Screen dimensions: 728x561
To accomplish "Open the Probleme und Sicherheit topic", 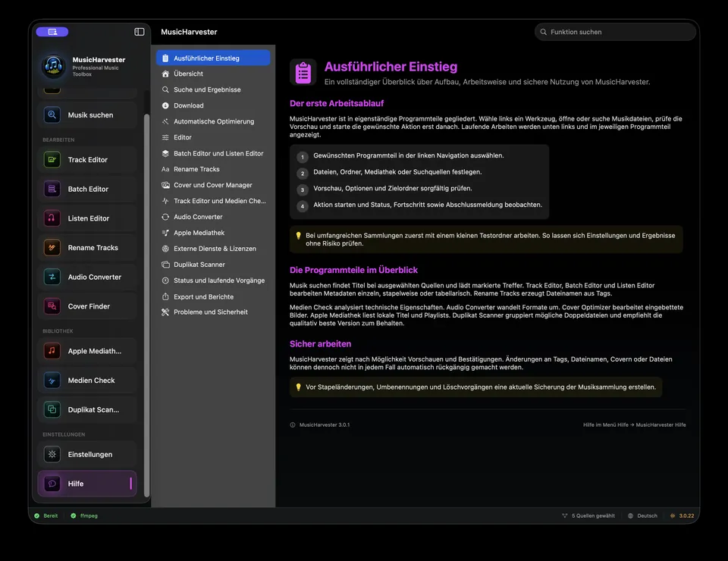I will [x=213, y=312].
